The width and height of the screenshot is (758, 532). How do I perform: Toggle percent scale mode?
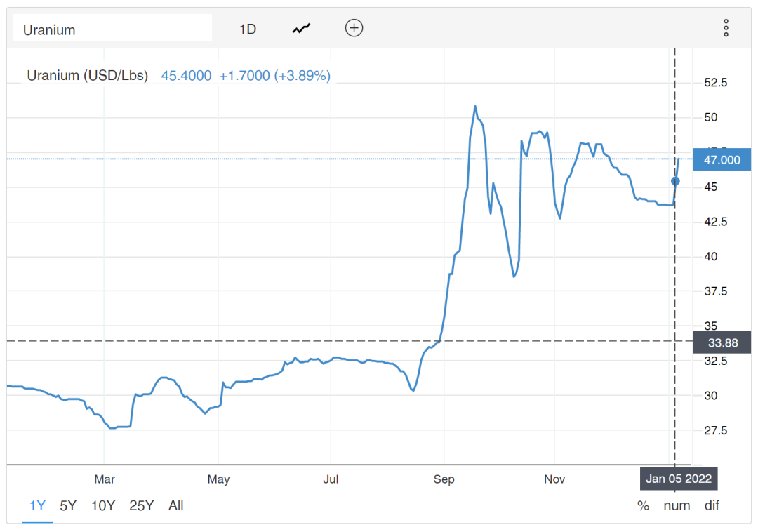coord(643,506)
